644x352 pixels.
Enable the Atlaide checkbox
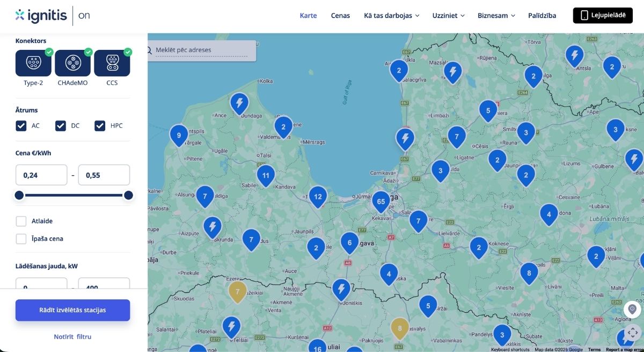[21, 221]
